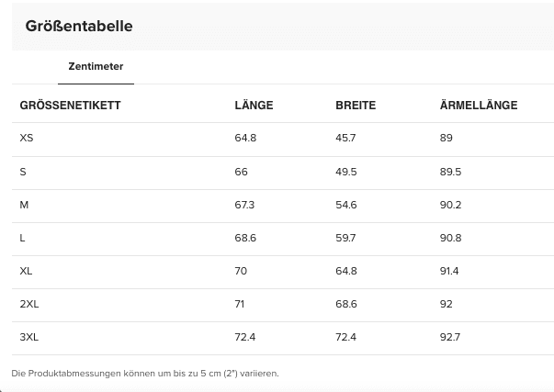The width and height of the screenshot is (554, 392).
Task: Click the GRÖSSENETIKETT column header
Action: click(71, 106)
